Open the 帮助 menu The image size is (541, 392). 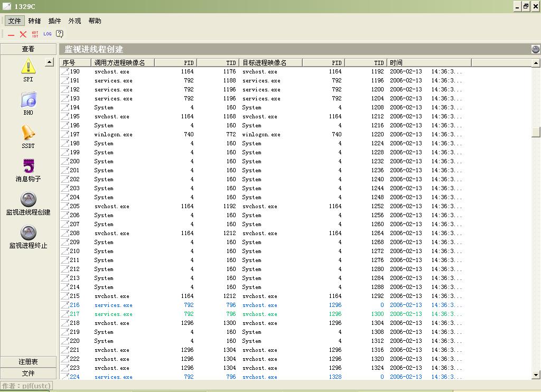[95, 21]
